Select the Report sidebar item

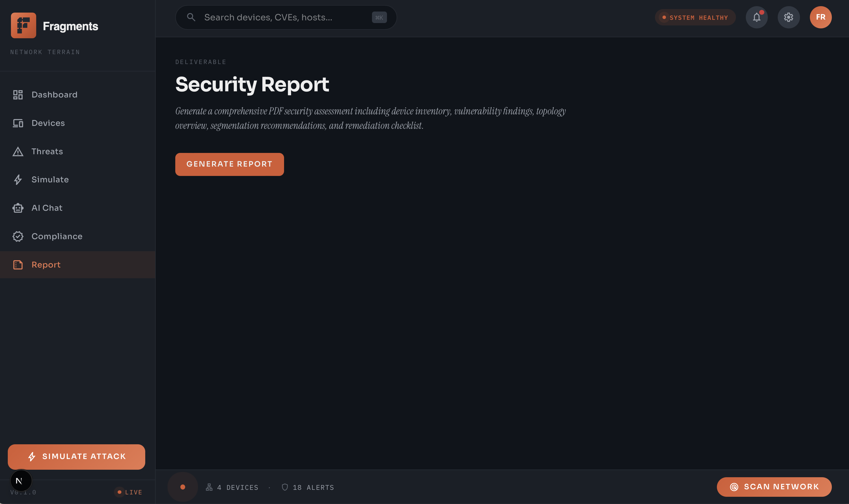pyautogui.click(x=46, y=265)
